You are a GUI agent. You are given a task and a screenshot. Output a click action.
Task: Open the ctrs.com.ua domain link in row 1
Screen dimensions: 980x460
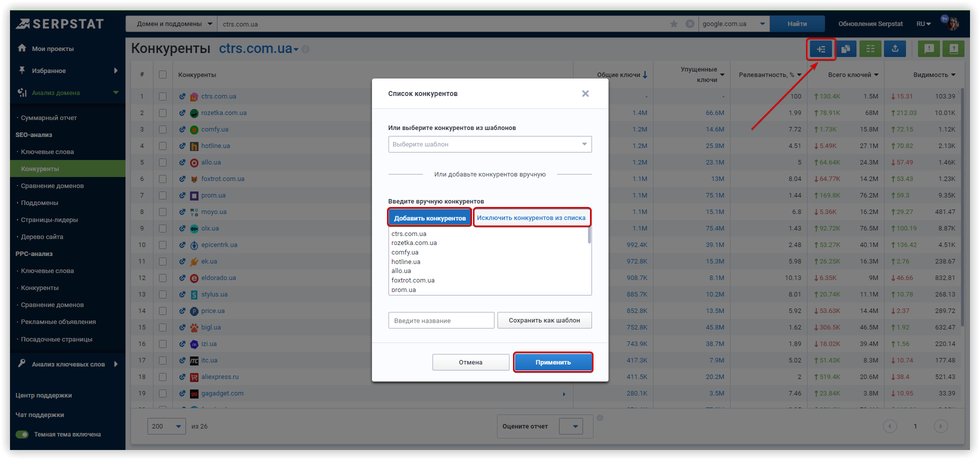point(218,96)
